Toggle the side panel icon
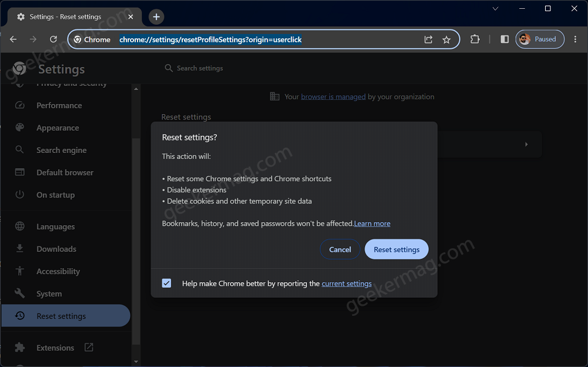 [505, 39]
